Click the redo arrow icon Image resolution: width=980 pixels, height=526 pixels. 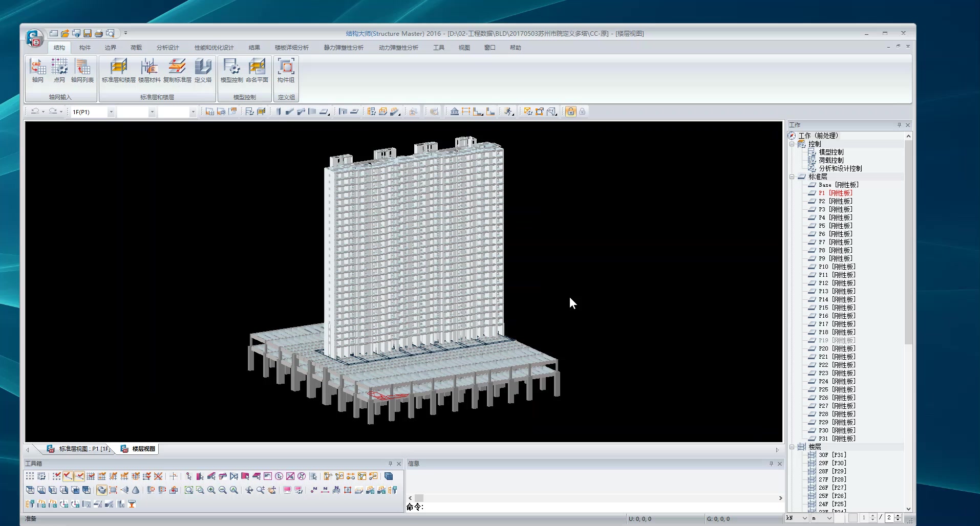(53, 112)
